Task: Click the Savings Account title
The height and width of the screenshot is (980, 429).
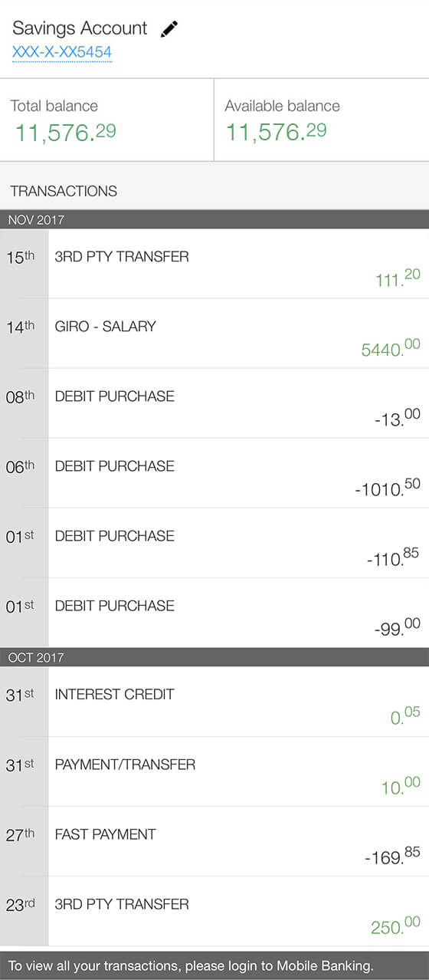Action: [x=80, y=28]
